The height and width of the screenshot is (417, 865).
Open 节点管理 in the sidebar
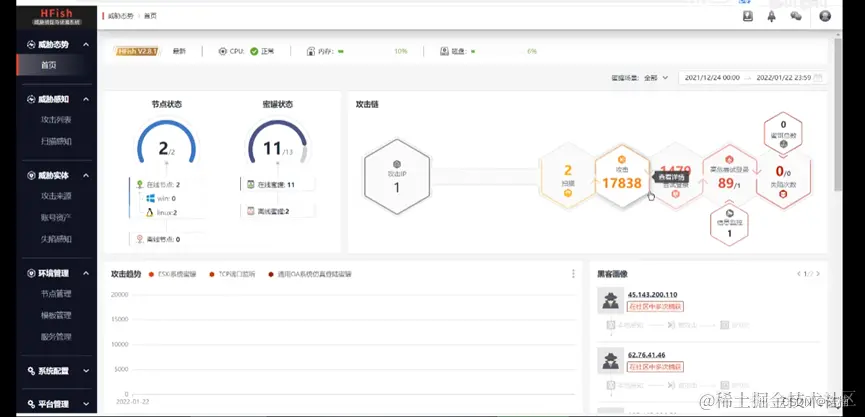(x=54, y=294)
